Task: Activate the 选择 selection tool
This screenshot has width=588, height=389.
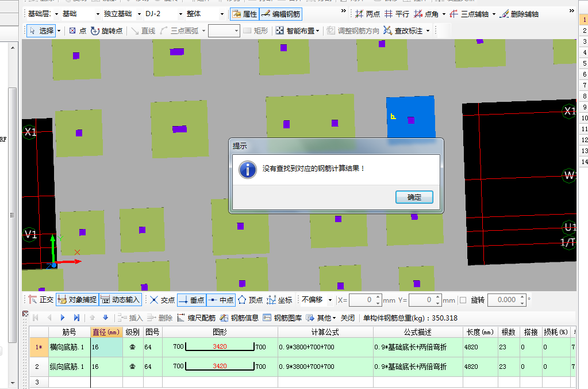Action: (x=41, y=31)
